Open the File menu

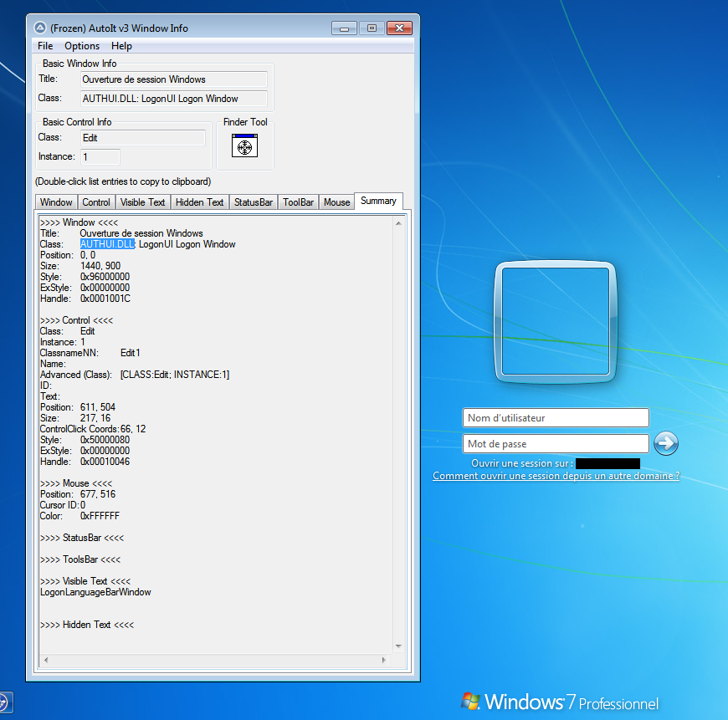[45, 46]
